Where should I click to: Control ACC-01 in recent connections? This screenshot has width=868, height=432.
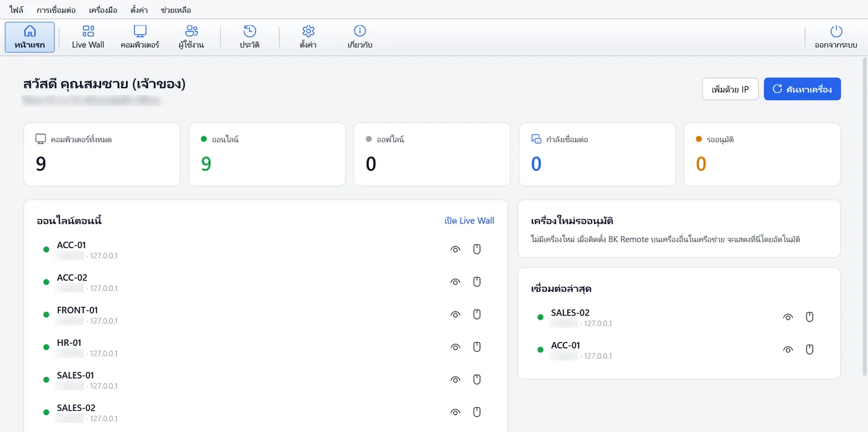tap(809, 349)
